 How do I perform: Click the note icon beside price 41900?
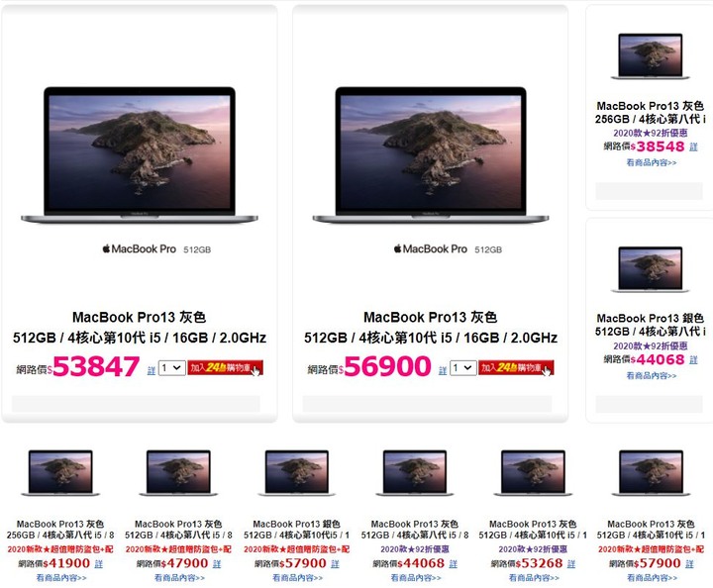point(99,564)
